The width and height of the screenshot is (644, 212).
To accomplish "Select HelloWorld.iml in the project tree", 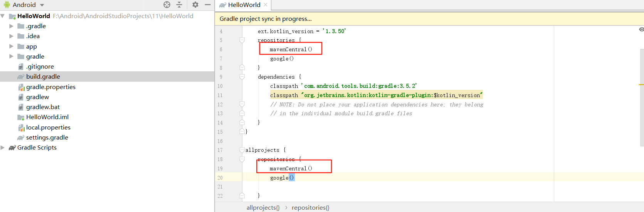I will click(x=47, y=117).
